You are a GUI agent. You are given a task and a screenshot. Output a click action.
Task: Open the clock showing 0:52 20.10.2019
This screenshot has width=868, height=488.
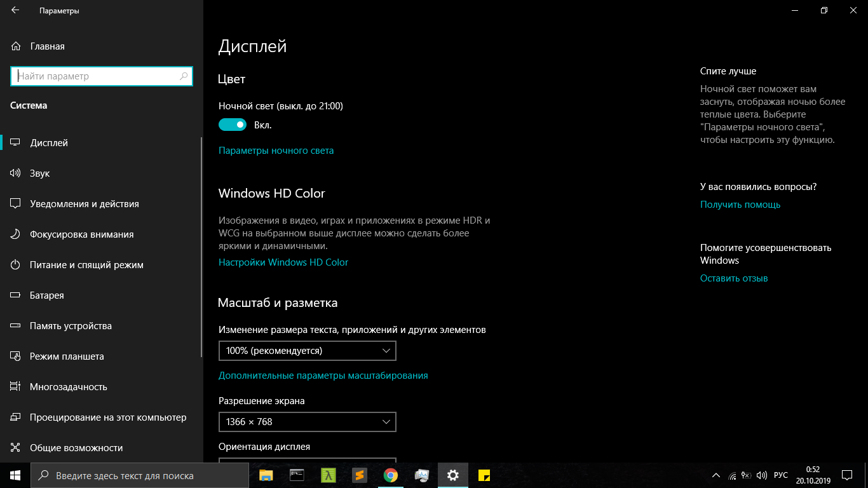[813, 475]
